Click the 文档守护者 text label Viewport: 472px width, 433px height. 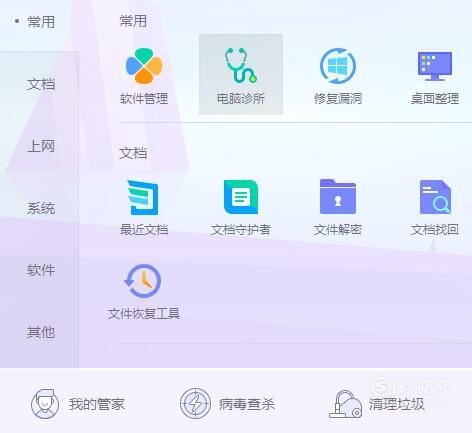[241, 230]
